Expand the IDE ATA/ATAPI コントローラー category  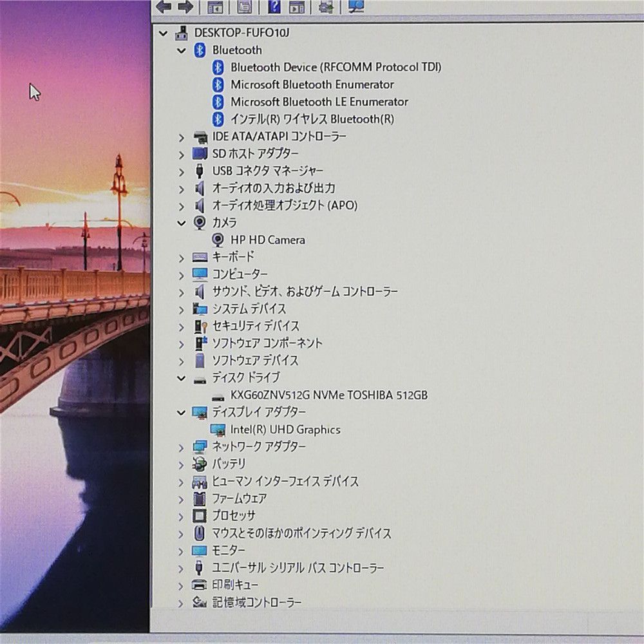point(182,137)
